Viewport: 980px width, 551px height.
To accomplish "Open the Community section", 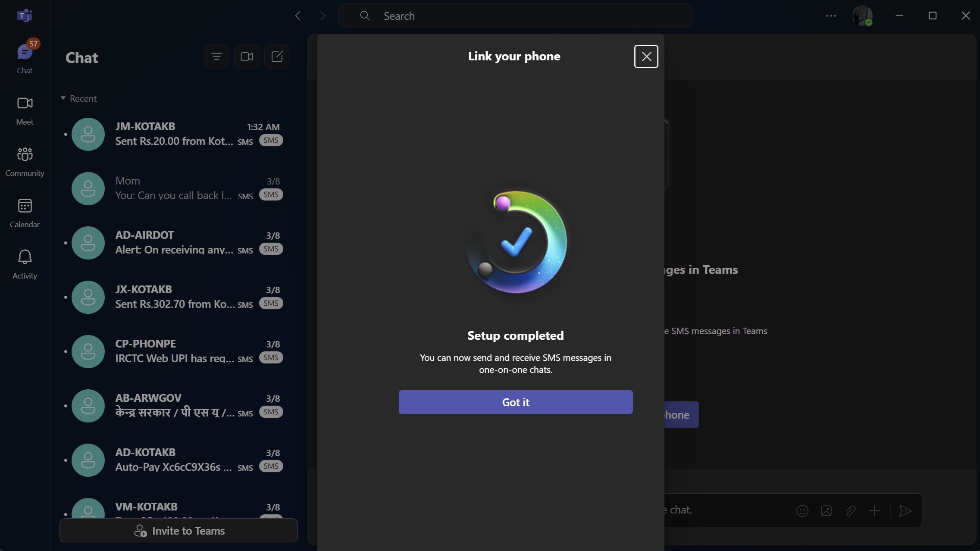I will tap(25, 162).
